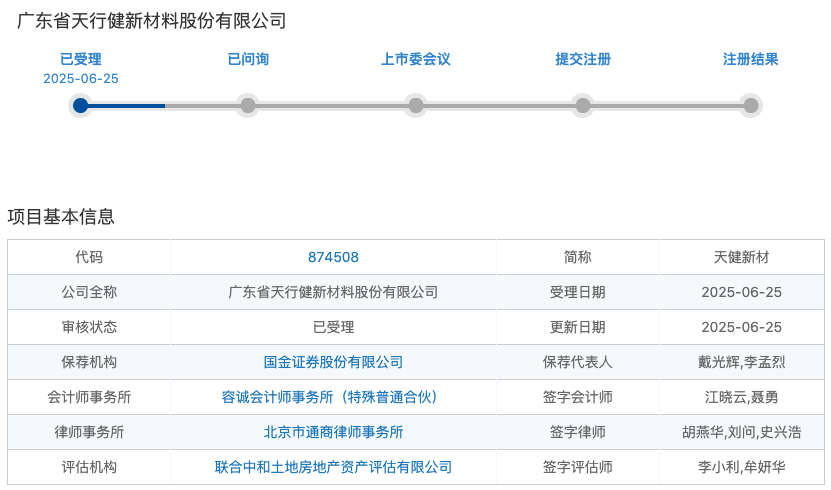Select the gray 提交注册 progress node
Screen dimensions: 831x490
click(583, 105)
